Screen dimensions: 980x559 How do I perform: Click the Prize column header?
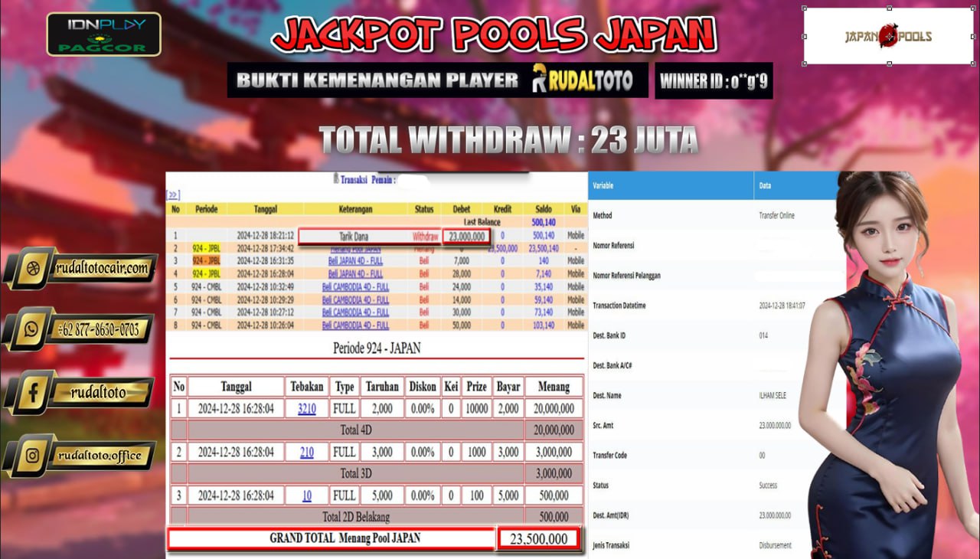(x=476, y=387)
